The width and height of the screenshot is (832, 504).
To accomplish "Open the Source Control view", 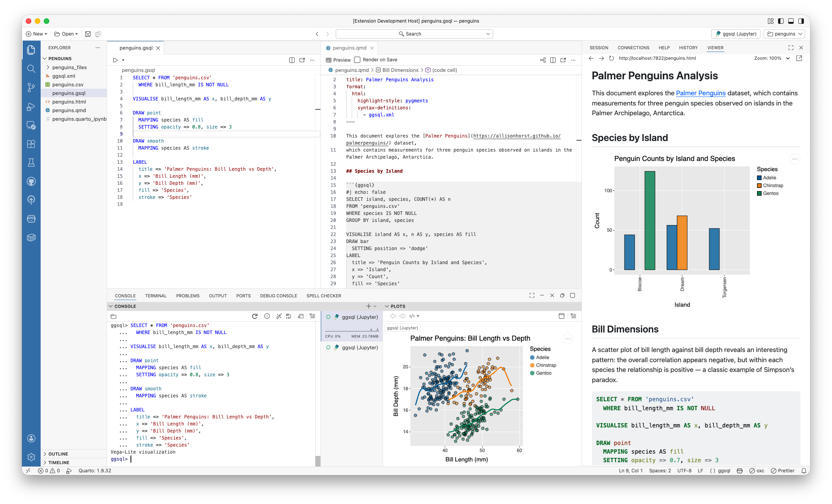I will [31, 87].
